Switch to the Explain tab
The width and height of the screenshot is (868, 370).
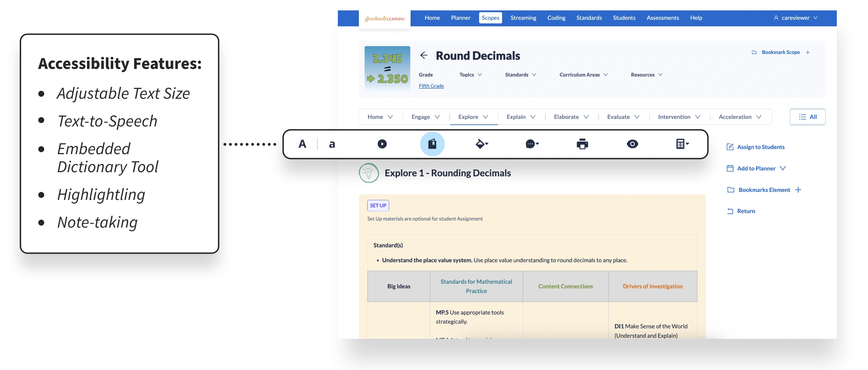tap(521, 117)
